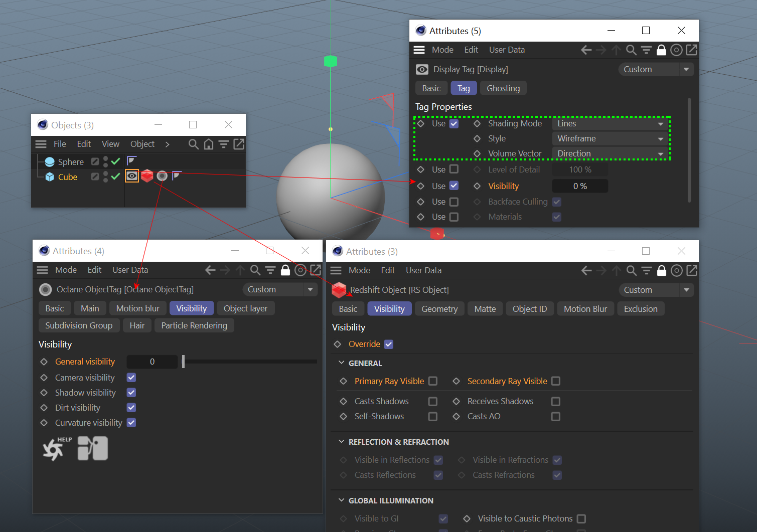The image size is (757, 532).
Task: Open Shading Mode Lines dropdown
Action: pyautogui.click(x=611, y=123)
